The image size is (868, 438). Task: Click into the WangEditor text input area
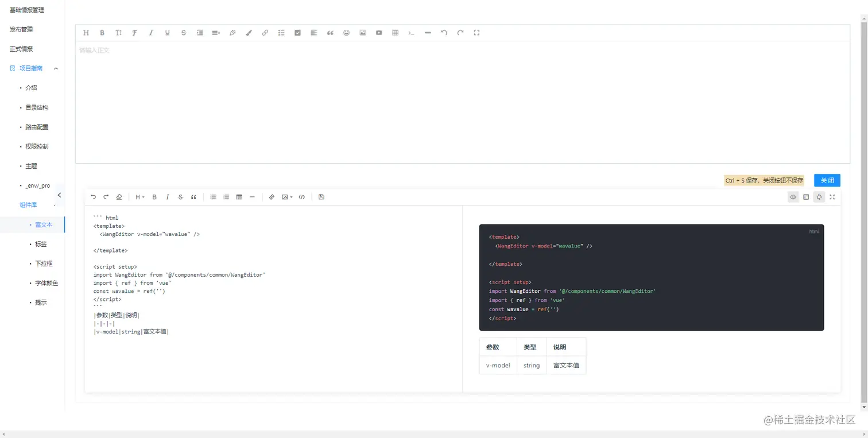462,102
